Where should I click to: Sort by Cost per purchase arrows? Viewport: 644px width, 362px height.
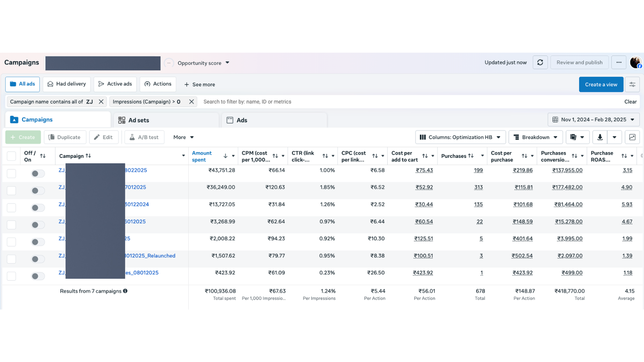524,156
